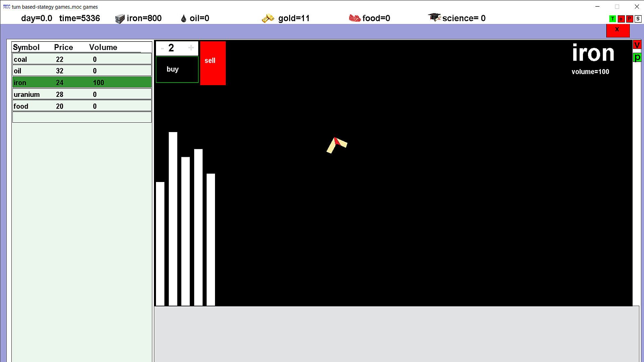Click the red food meat icon
644x362 pixels.
coord(355,18)
